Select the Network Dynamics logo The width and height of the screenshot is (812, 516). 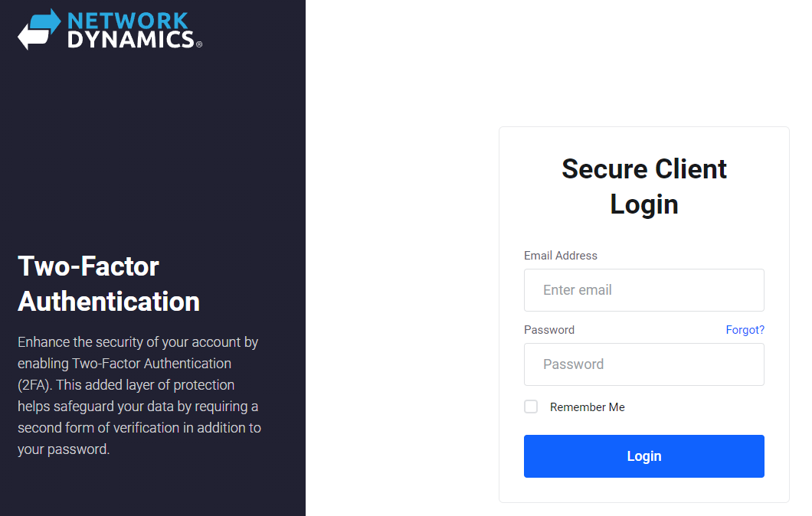(x=107, y=29)
